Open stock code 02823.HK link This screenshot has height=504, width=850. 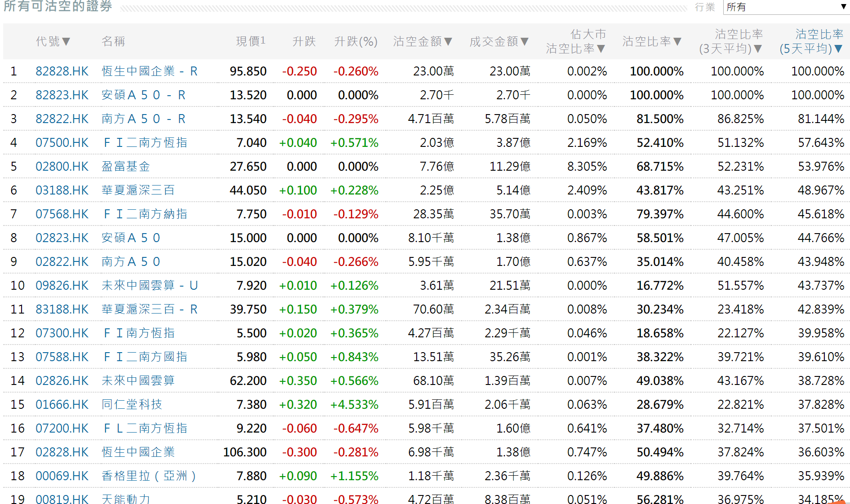click(62, 238)
